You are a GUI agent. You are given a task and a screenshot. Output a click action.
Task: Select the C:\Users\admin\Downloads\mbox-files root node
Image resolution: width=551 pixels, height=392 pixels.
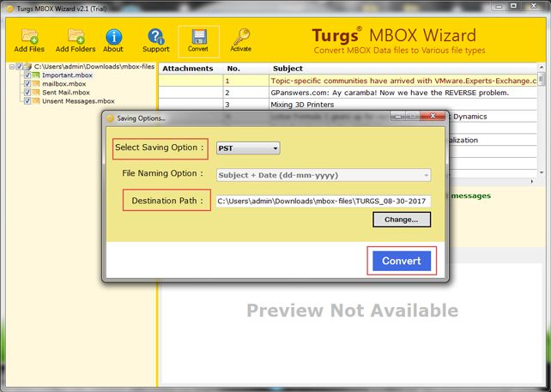94,66
